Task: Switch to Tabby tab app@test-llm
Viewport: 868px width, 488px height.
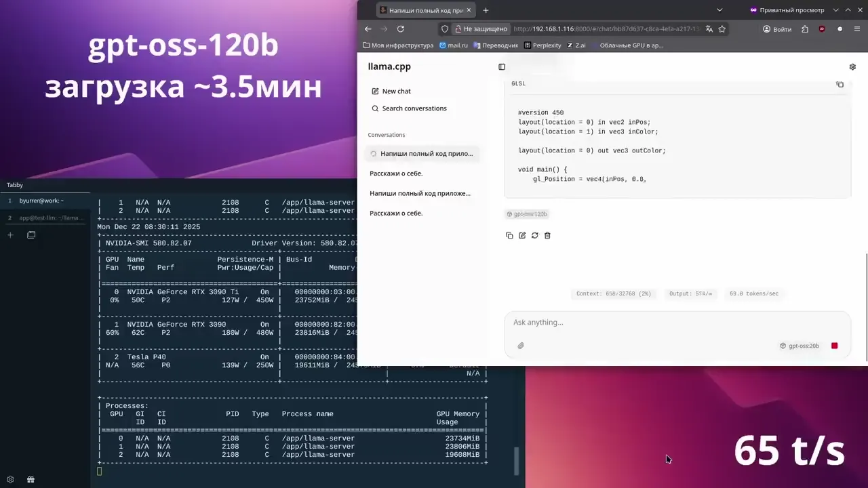Action: pyautogui.click(x=45, y=218)
